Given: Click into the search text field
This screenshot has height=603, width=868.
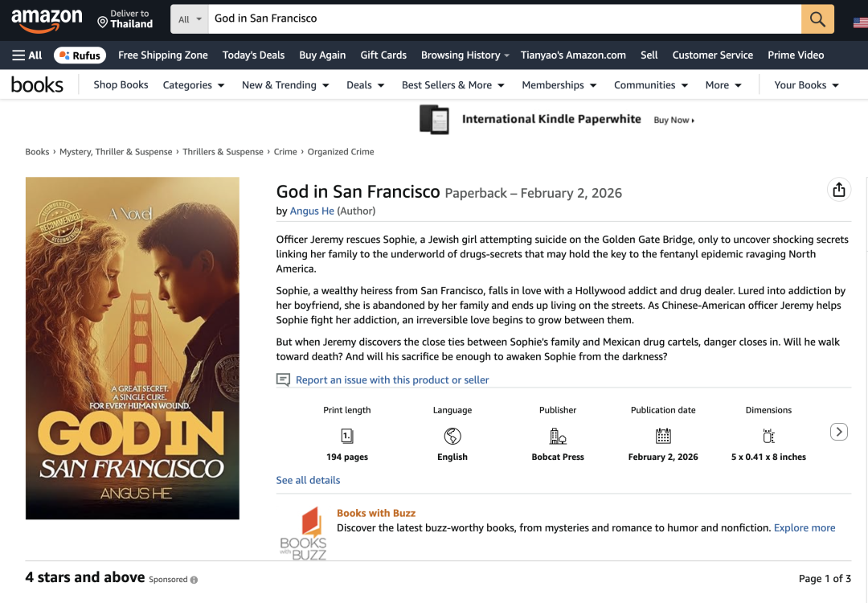Looking at the screenshot, I should pos(502,18).
